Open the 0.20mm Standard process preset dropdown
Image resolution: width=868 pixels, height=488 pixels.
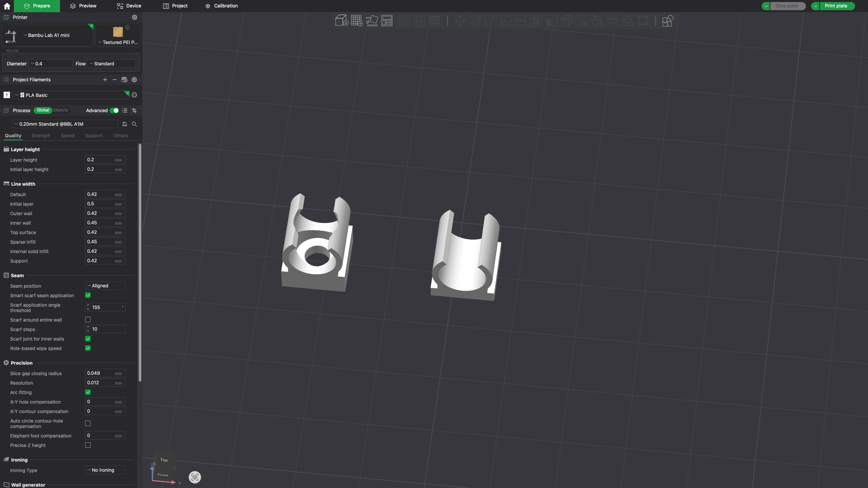65,124
